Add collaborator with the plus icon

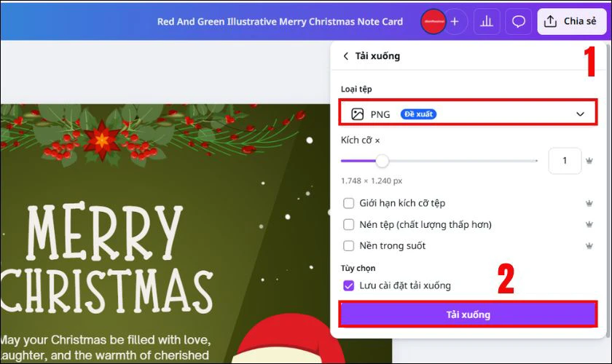(x=455, y=21)
